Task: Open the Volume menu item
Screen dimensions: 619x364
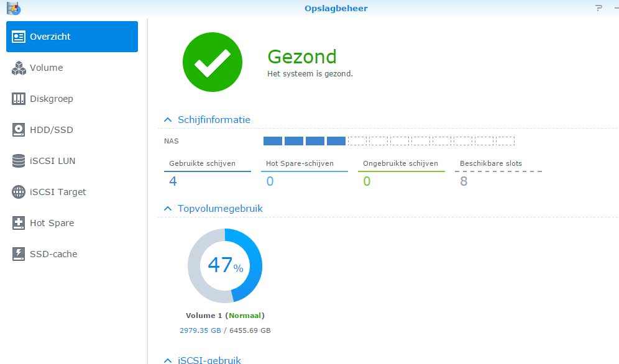Action: tap(47, 68)
